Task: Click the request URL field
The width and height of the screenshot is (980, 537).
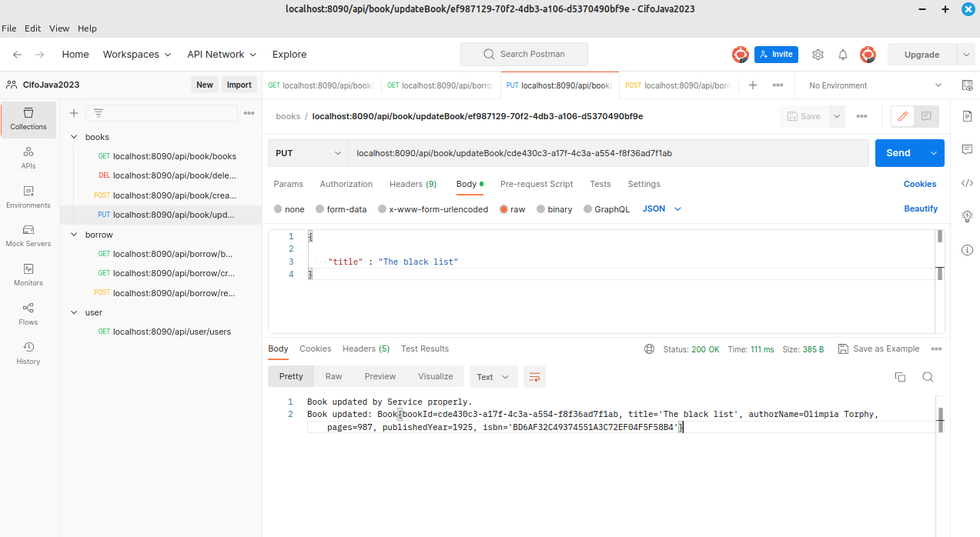Action: 608,153
